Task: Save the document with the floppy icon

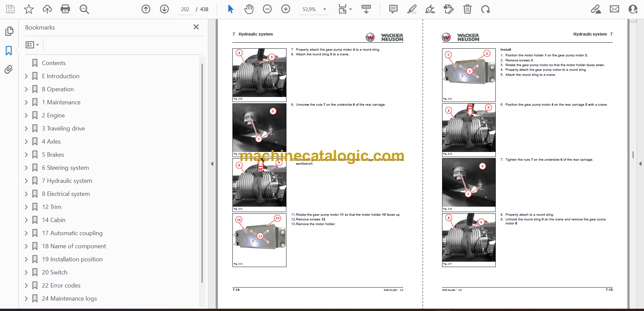Action: [x=10, y=9]
